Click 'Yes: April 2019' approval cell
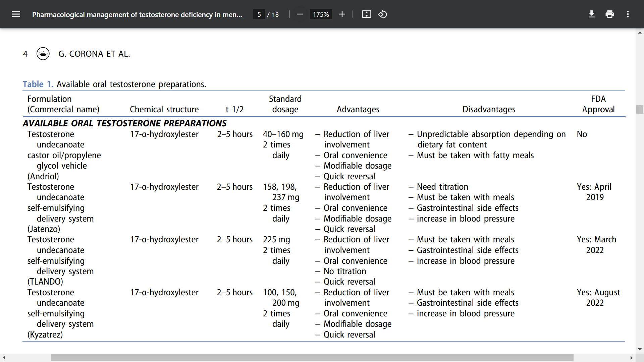Viewport: 644px width, 362px height. (x=594, y=192)
